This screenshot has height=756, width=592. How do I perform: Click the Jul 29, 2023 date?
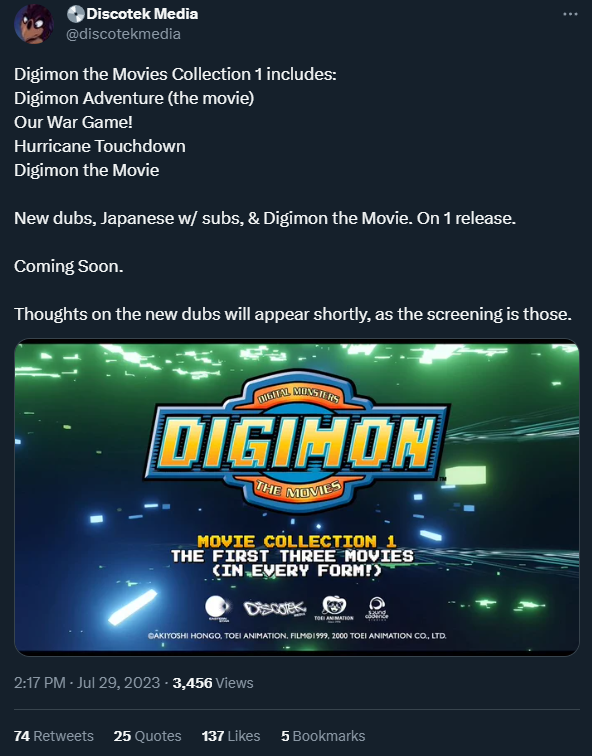118,683
